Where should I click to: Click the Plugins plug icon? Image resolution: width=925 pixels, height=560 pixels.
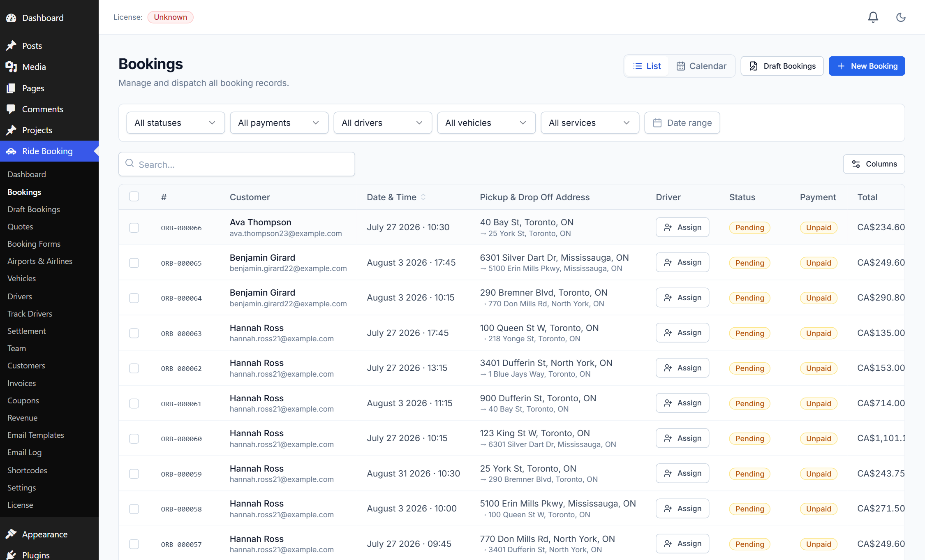point(11,555)
